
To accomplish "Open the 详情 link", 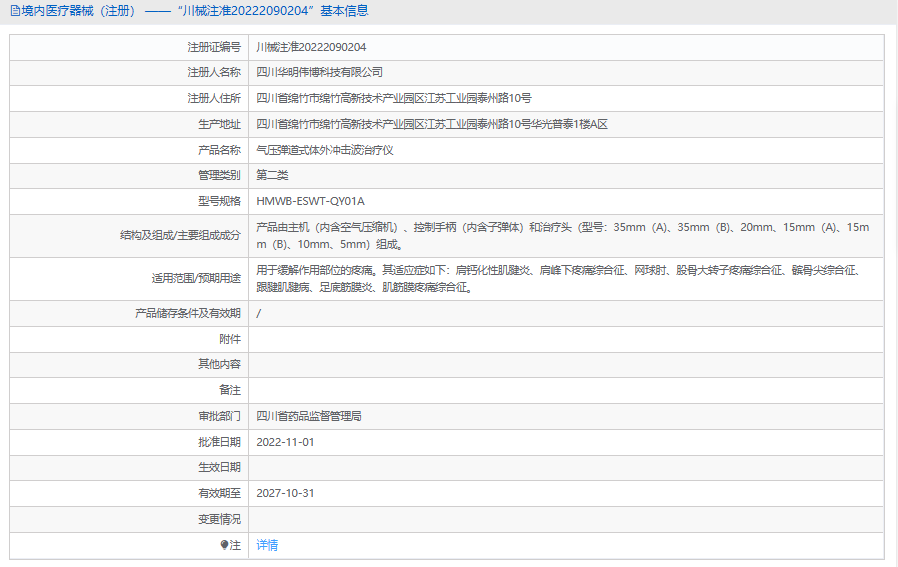I will tap(267, 545).
